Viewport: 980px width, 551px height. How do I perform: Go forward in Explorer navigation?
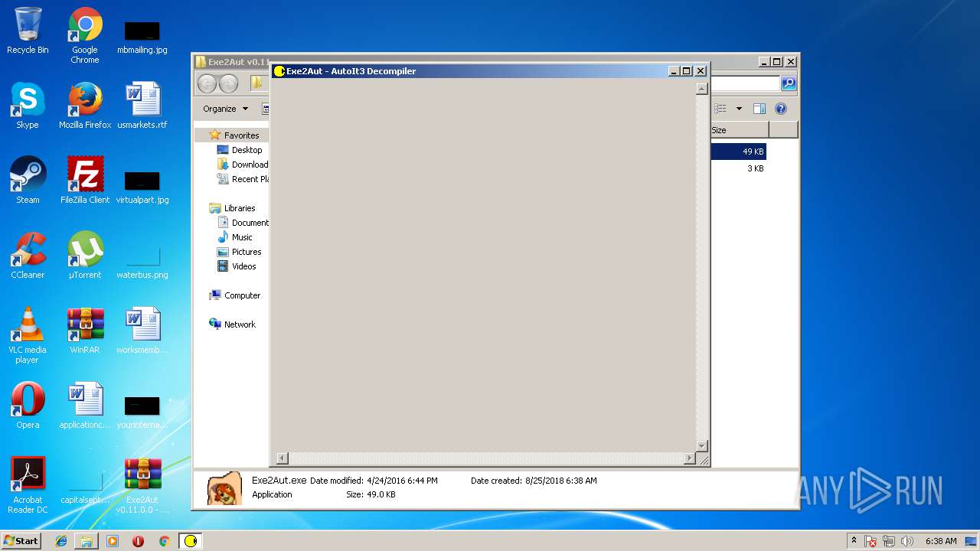click(x=228, y=83)
